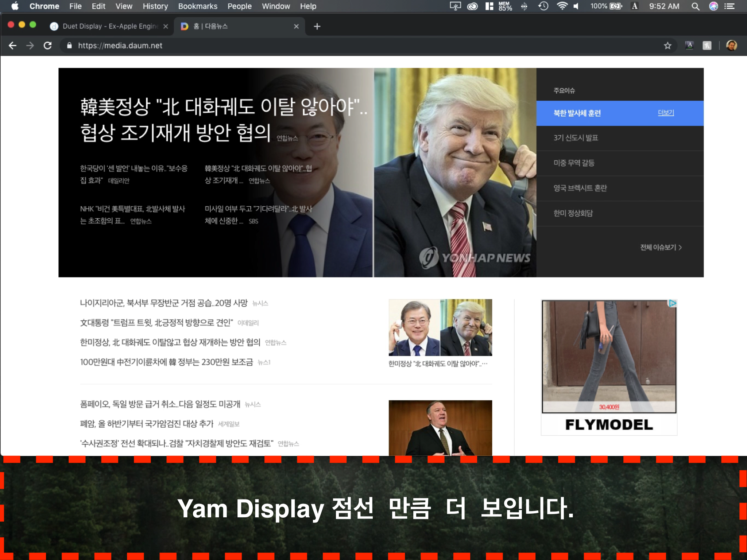
Task: Open Notification Center list icon
Action: click(729, 6)
